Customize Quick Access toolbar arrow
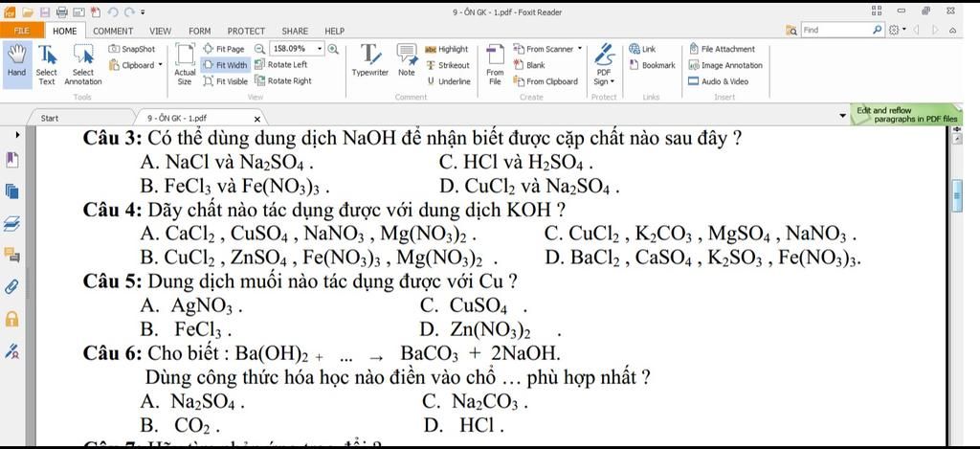 tap(143, 11)
